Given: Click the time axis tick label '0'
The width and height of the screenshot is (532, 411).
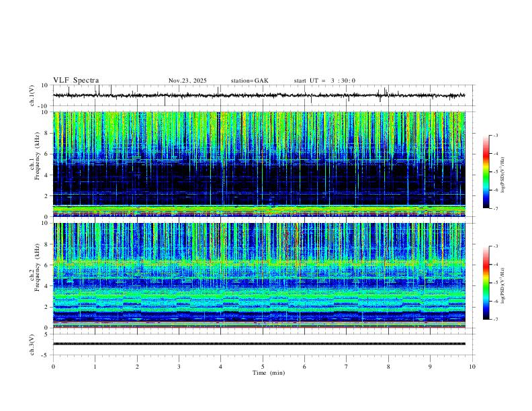Looking at the screenshot, I should (53, 367).
